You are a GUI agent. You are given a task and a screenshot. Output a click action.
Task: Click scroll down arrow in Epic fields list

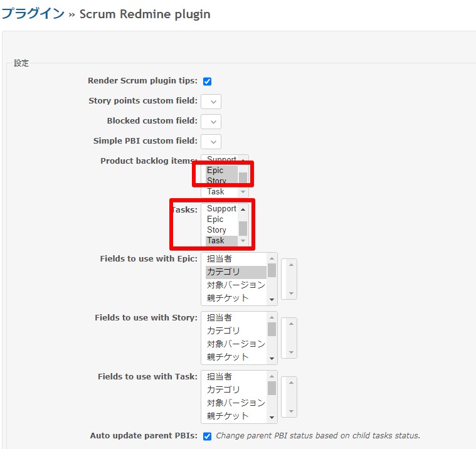coord(272,300)
